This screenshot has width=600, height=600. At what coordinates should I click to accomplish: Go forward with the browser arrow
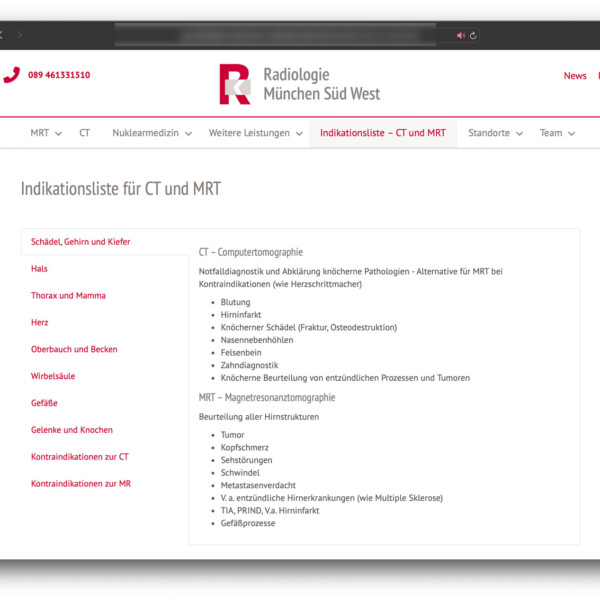(19, 35)
